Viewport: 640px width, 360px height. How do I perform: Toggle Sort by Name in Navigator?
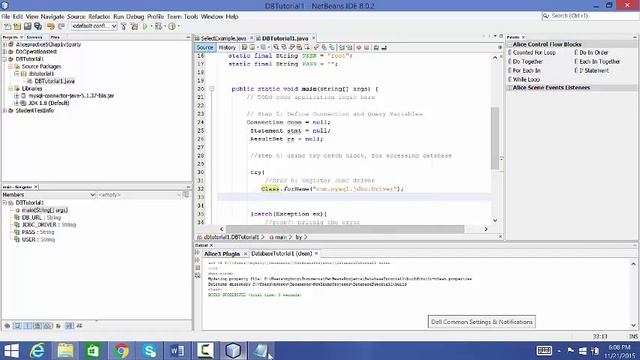69,326
